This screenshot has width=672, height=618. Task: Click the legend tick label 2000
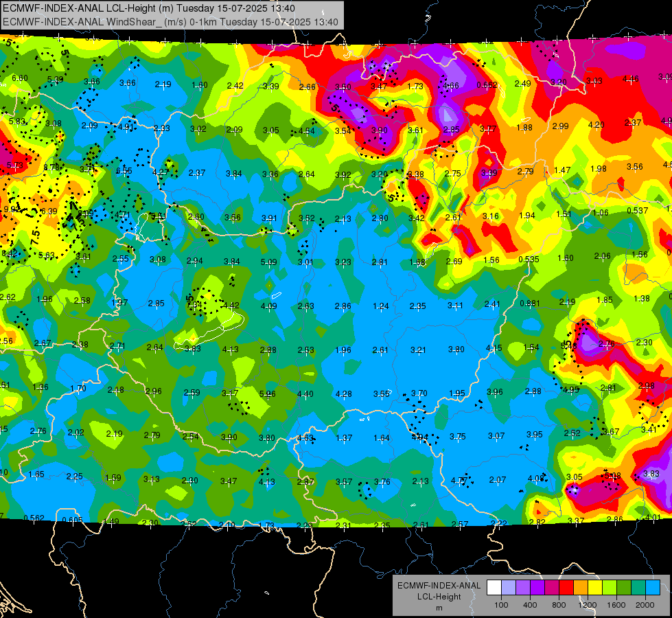point(645,605)
